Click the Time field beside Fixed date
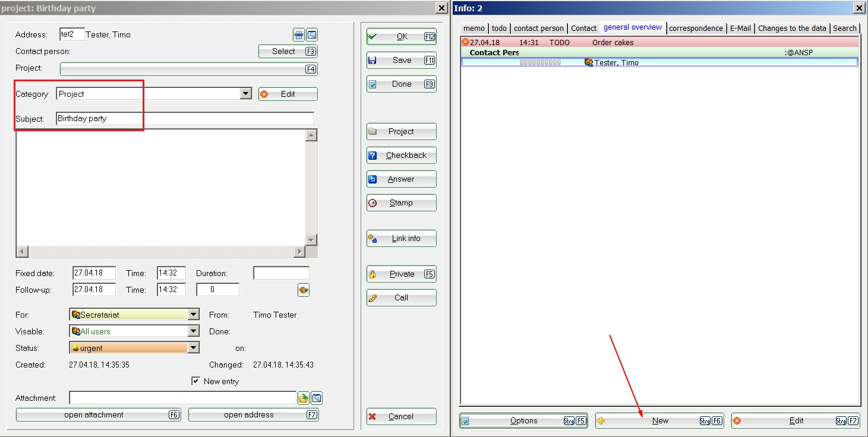The height and width of the screenshot is (437, 868). point(171,273)
